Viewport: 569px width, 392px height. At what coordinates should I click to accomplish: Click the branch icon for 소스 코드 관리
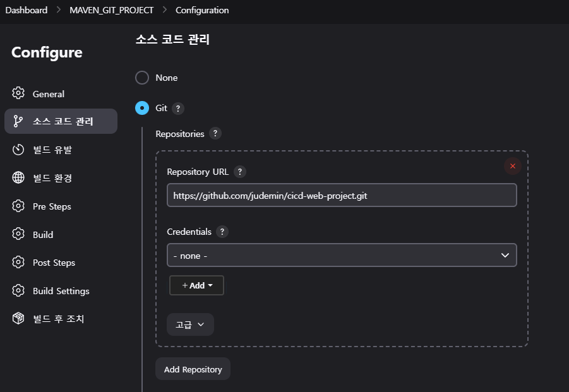[x=18, y=121]
